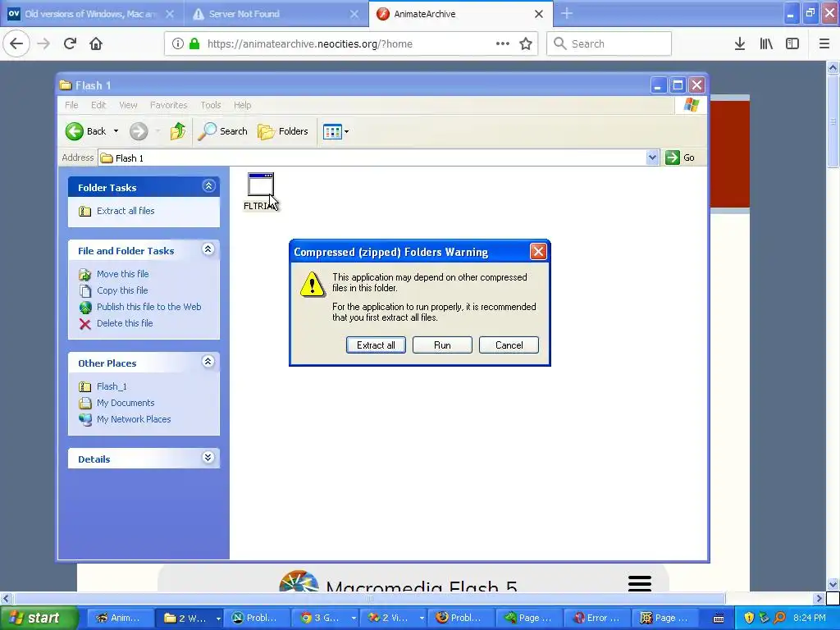Click the Up folder icon in Explorer toolbar
This screenshot has height=630, width=840.
(x=178, y=131)
